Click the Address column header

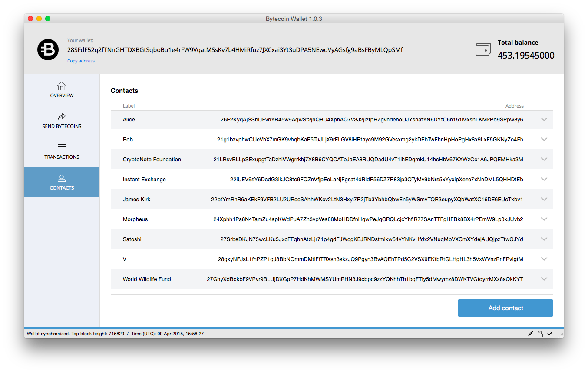pos(515,106)
